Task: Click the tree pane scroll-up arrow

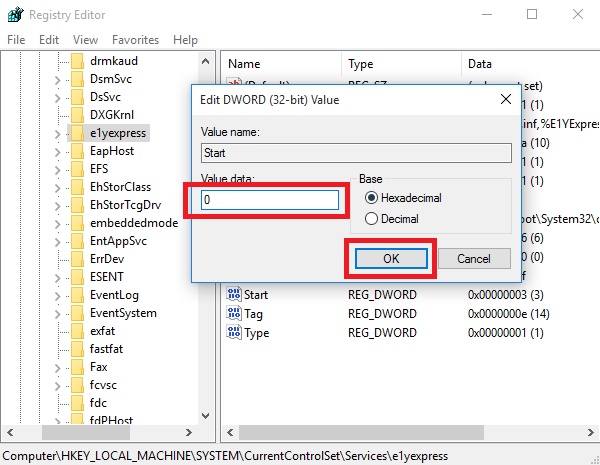Action: click(205, 61)
